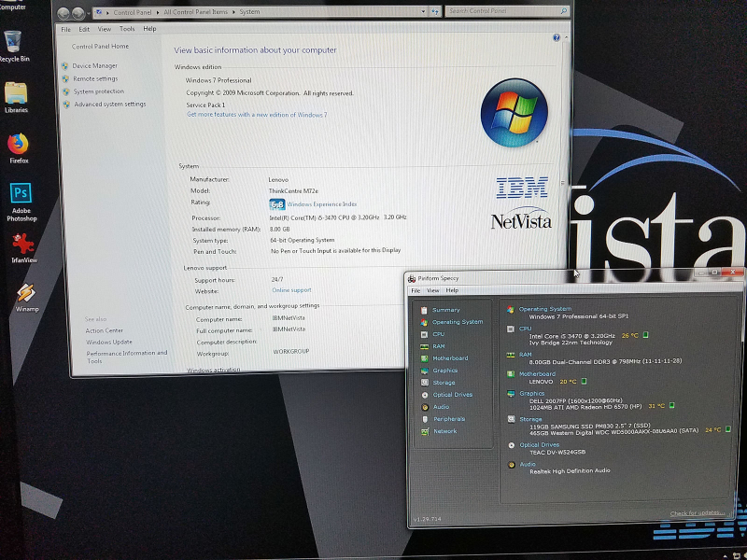Open the address bar history dropdown arrow
The image size is (747, 560).
(x=423, y=11)
